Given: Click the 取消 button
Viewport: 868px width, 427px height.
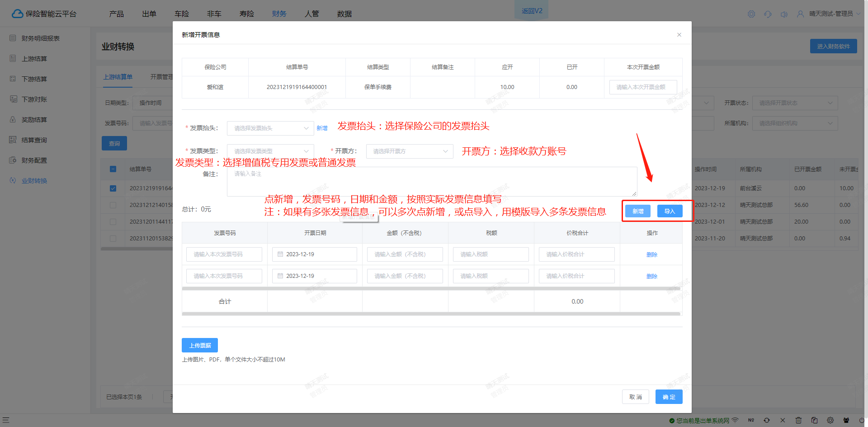Looking at the screenshot, I should tap(636, 397).
